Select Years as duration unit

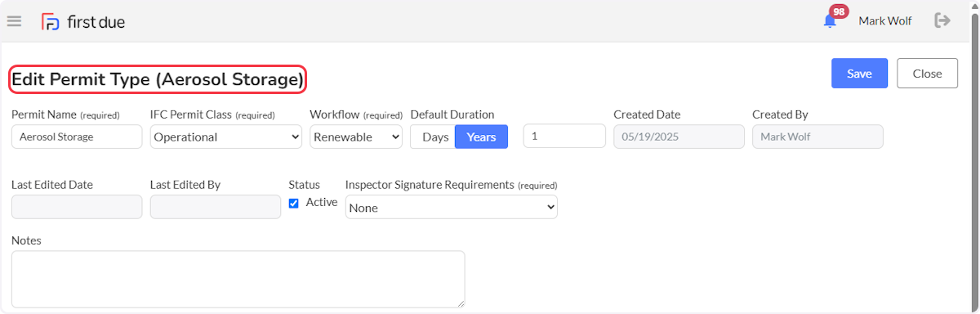click(481, 137)
